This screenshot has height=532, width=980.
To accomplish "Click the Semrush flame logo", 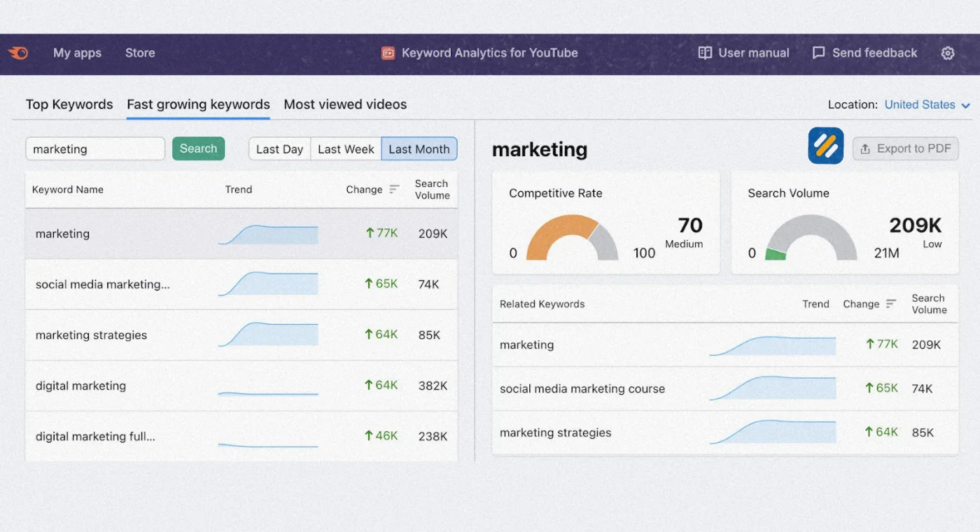I will [x=18, y=52].
